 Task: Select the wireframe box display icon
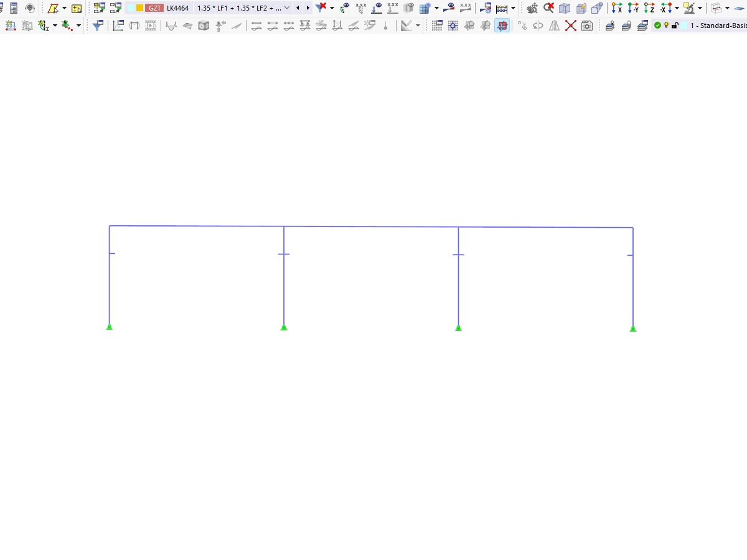[x=597, y=8]
